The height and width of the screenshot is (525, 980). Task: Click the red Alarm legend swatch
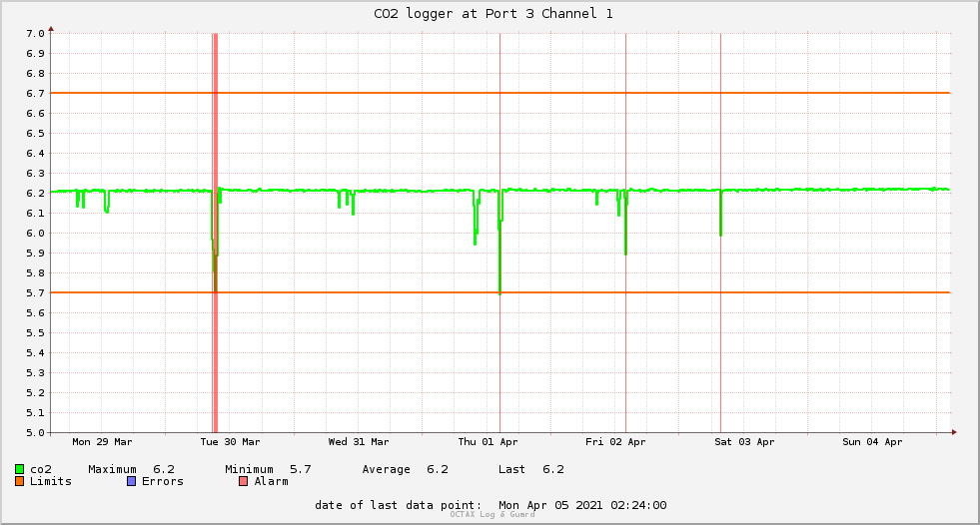point(243,481)
